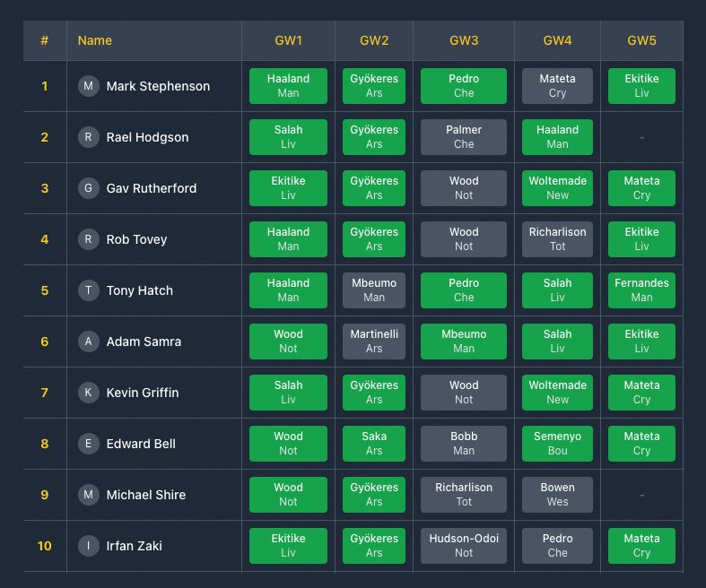Click Gav Rutherford's GW3 Wood Not pick
This screenshot has height=588, width=706.
click(x=464, y=188)
